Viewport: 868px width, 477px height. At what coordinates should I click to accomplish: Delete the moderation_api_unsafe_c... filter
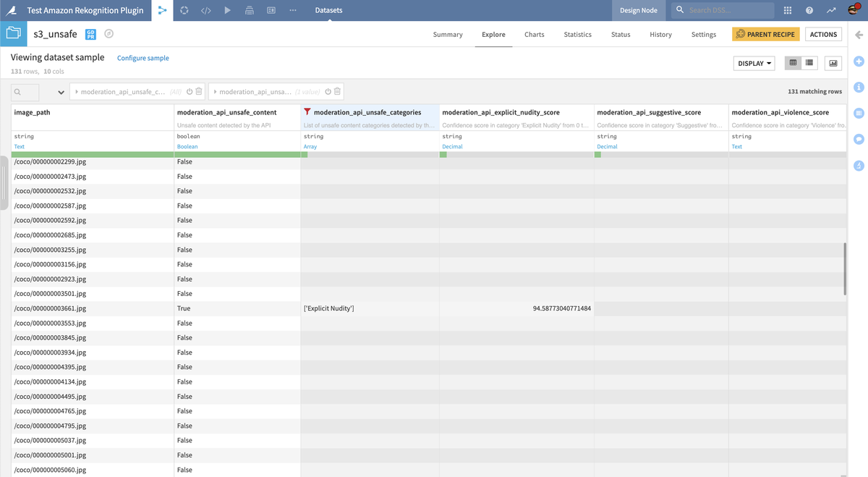(199, 92)
